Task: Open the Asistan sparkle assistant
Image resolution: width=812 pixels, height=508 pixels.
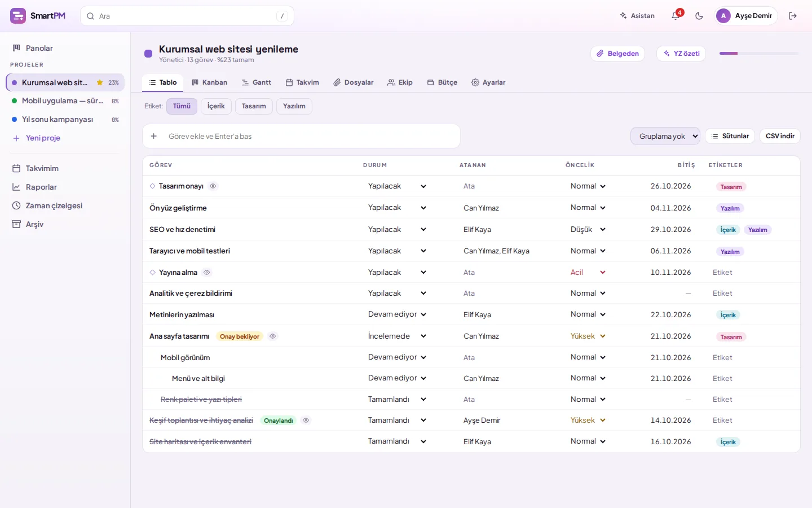Action: click(x=637, y=16)
